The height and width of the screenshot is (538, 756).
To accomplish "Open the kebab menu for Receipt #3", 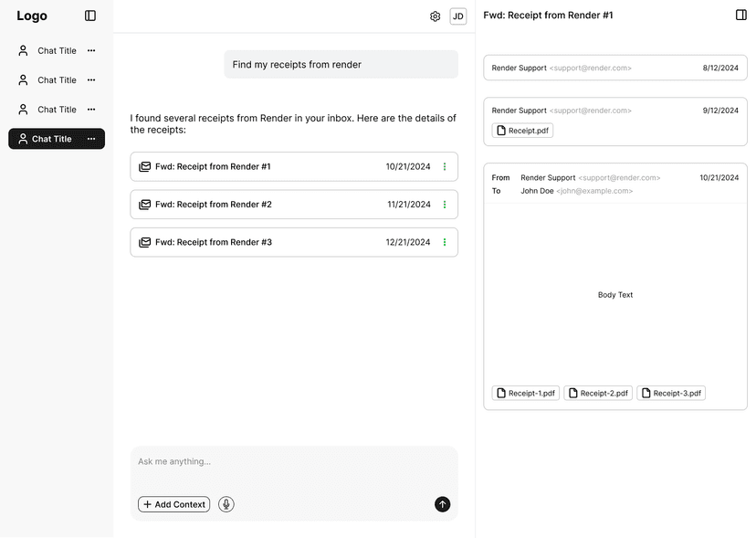I will click(445, 242).
